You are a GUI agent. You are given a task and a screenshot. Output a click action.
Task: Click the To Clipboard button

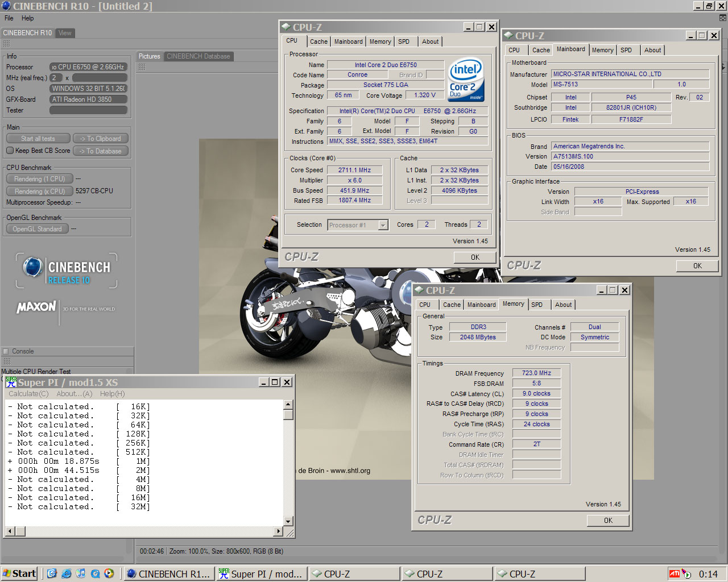(x=101, y=139)
